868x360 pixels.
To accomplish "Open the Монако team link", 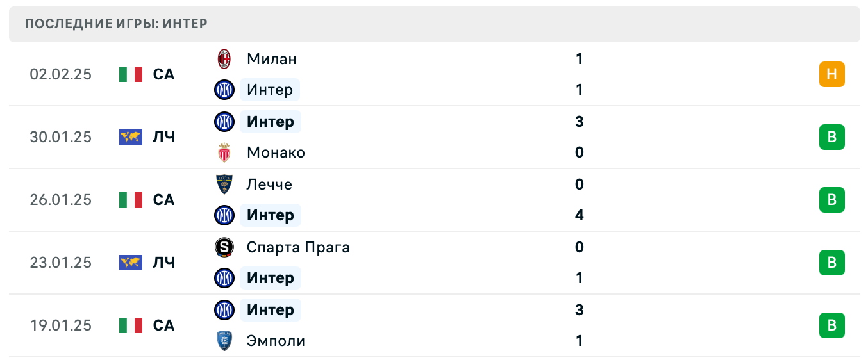I will (276, 152).
